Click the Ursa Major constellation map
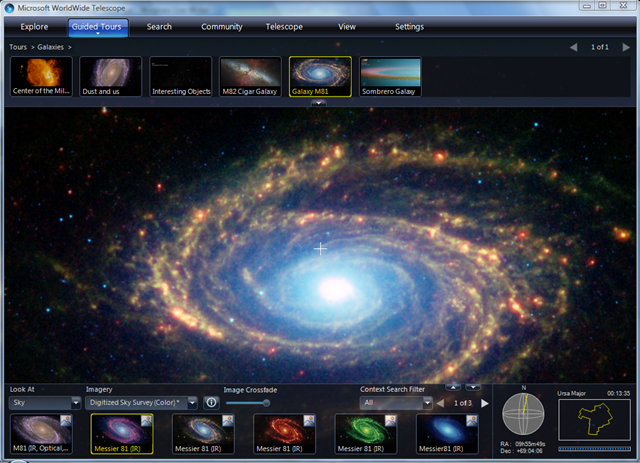The width and height of the screenshot is (640, 463). pos(594,419)
